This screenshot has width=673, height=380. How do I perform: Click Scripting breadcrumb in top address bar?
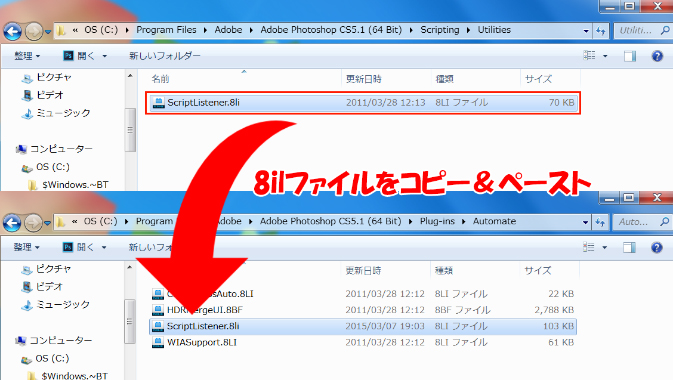(440, 30)
